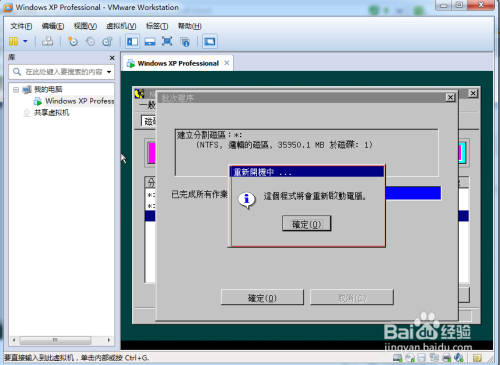The width and height of the screenshot is (500, 365).
Task: Click the sound card status icon
Action: pyautogui.click(x=459, y=358)
